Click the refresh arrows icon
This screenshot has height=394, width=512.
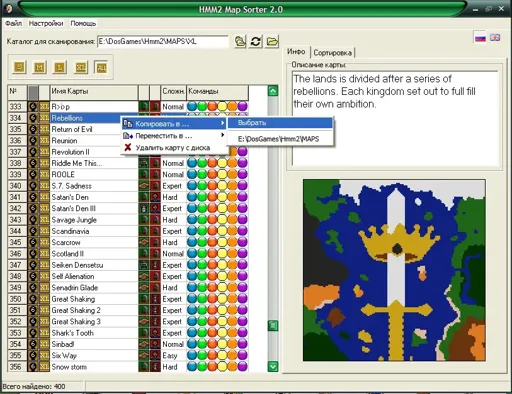click(256, 41)
